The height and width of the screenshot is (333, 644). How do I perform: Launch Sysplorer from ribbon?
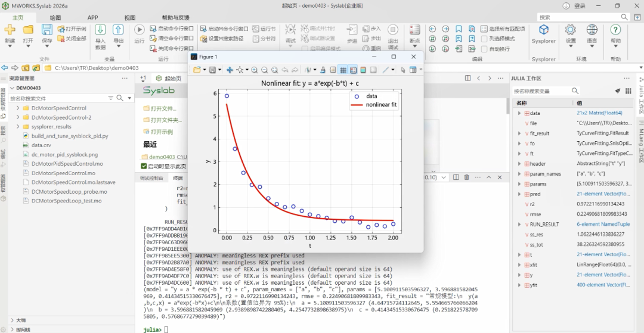point(544,30)
